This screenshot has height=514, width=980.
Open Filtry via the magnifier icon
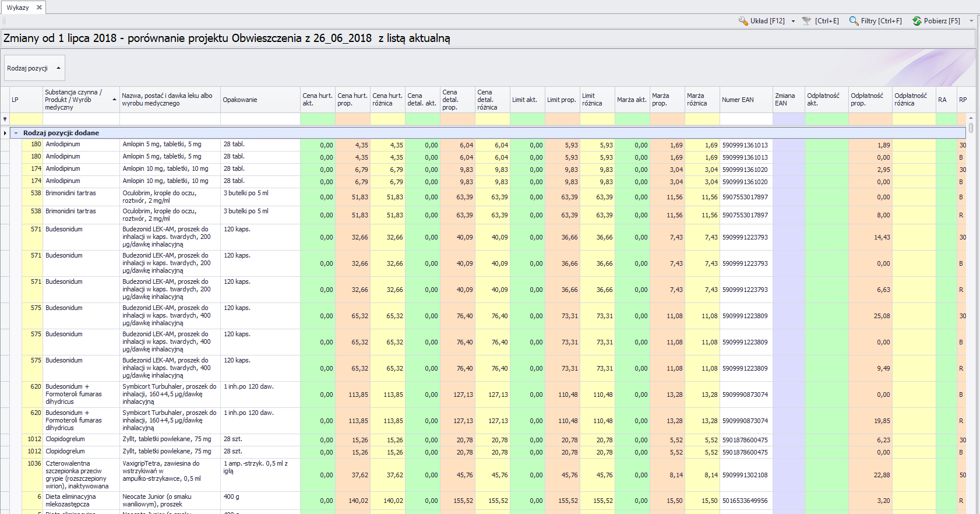854,21
